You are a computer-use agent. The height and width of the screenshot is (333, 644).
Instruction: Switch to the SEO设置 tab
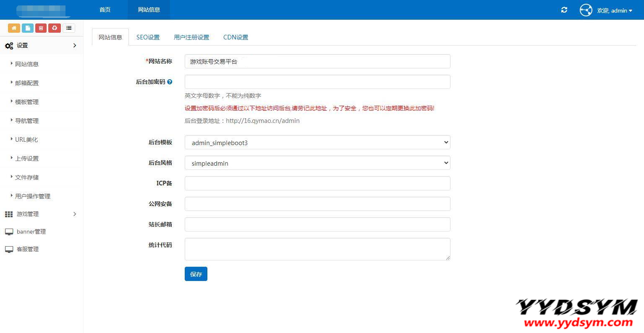click(x=148, y=37)
